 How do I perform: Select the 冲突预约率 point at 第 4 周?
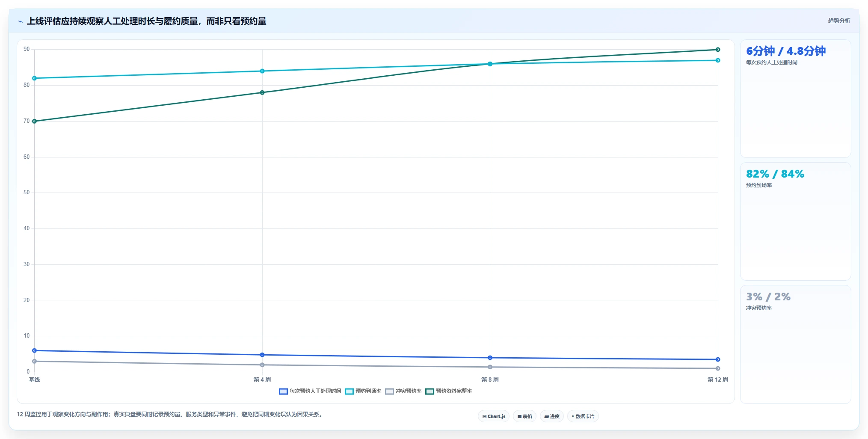click(x=262, y=365)
